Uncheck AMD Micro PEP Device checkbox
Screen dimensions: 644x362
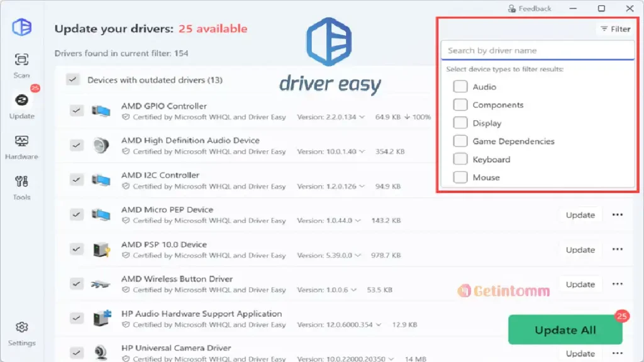76,215
